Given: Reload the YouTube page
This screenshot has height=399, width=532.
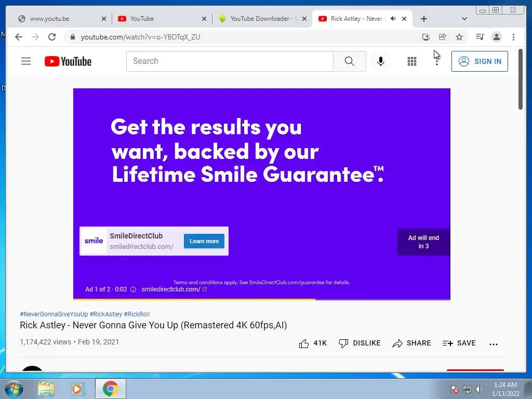Looking at the screenshot, I should tap(52, 37).
